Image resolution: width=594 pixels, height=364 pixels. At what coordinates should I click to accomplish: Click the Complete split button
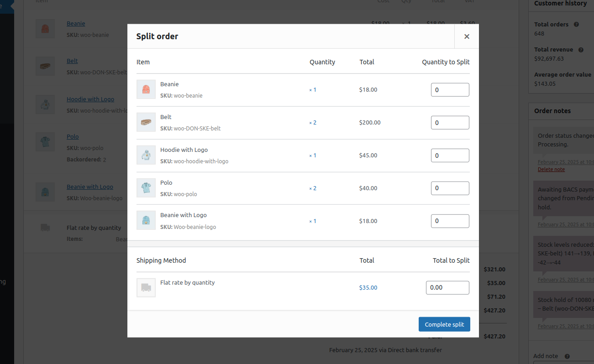click(444, 324)
